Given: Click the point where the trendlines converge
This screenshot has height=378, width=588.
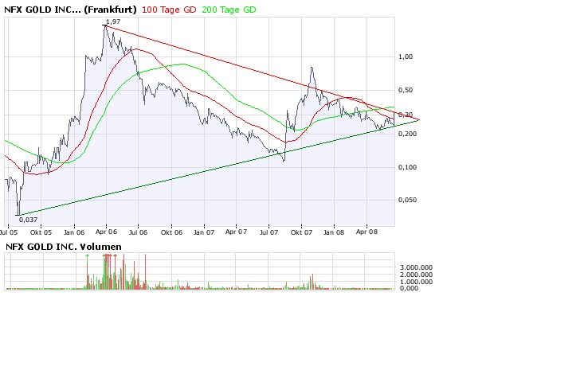Looking at the screenshot, I should coord(420,119).
